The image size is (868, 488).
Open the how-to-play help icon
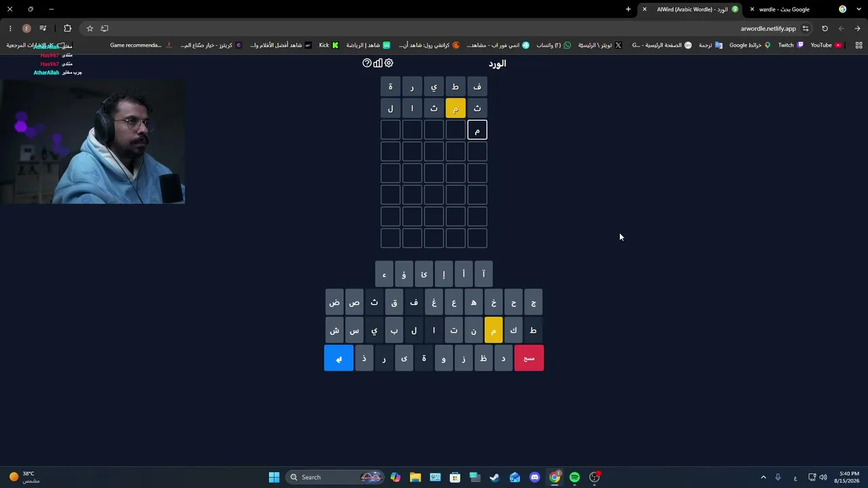pos(367,63)
